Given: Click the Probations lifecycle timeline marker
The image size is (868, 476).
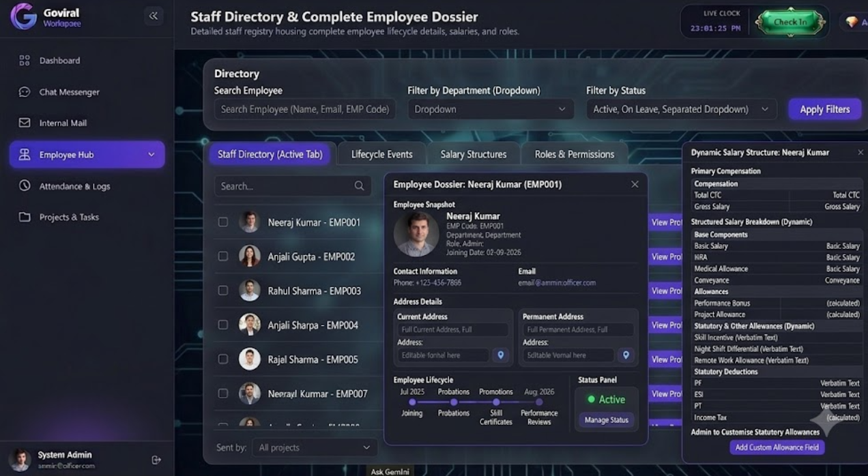Looking at the screenshot, I should click(454, 402).
